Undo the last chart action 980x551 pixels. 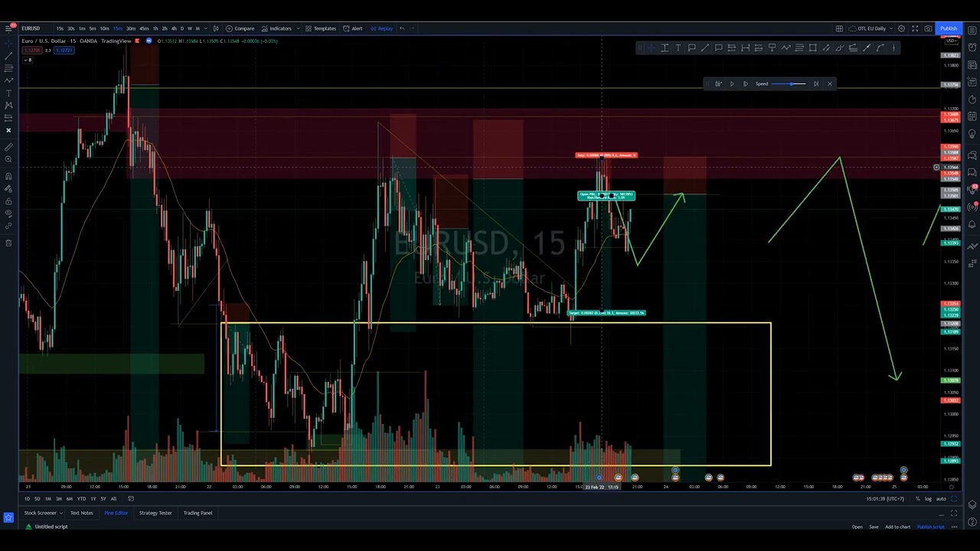click(x=402, y=28)
